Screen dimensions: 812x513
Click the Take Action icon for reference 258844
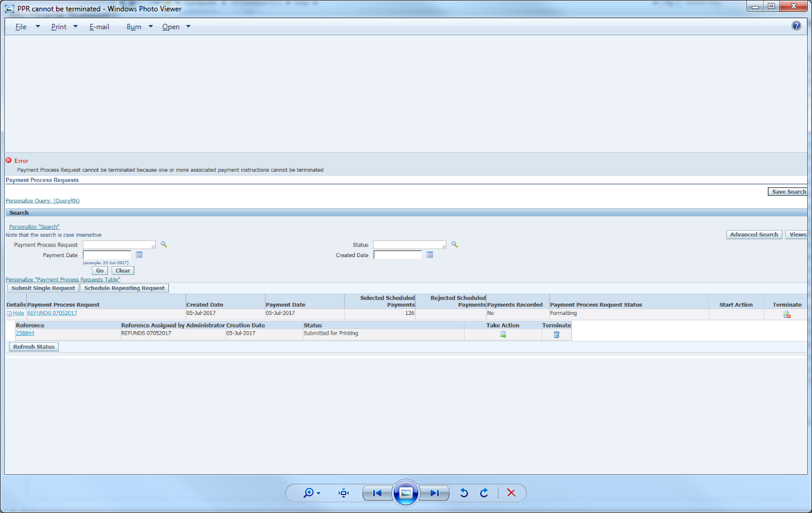(503, 334)
